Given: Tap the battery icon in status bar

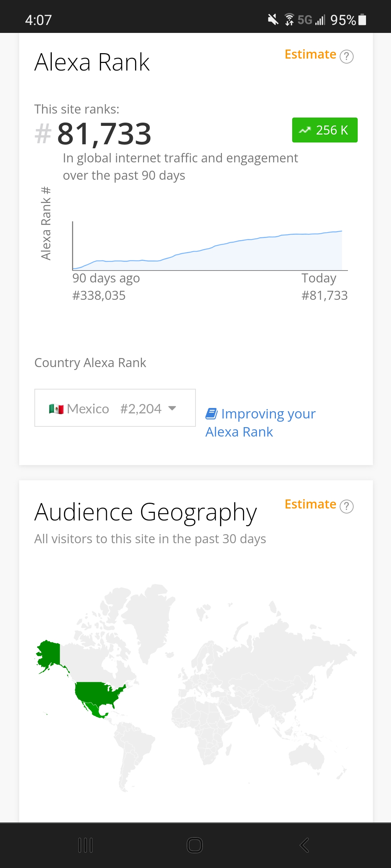Looking at the screenshot, I should coord(362,20).
